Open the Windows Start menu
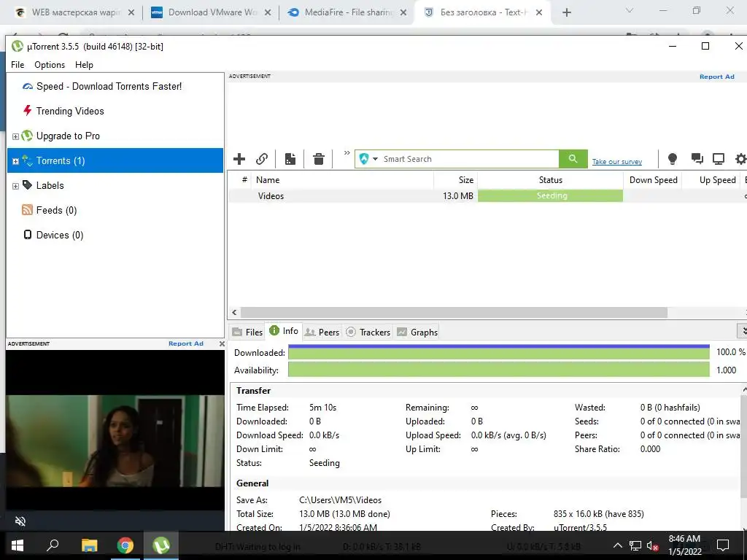The image size is (747, 560). click(18, 545)
